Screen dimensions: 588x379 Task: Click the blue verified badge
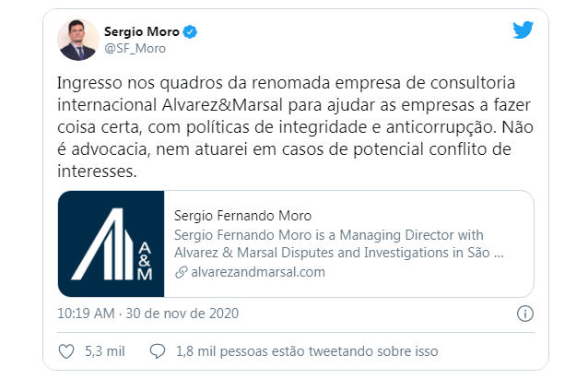point(189,31)
